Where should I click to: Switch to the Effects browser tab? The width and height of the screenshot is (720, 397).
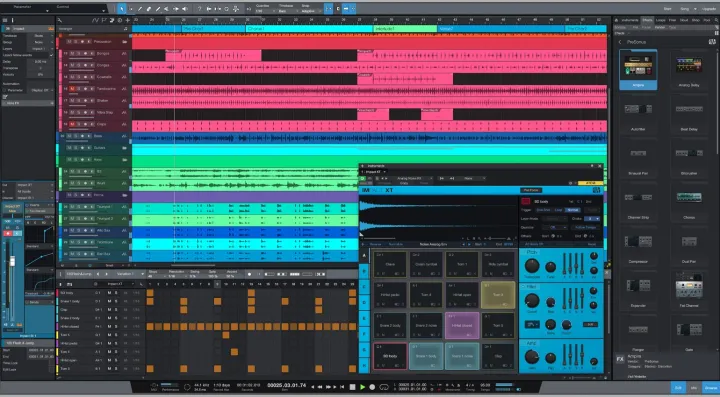click(647, 20)
